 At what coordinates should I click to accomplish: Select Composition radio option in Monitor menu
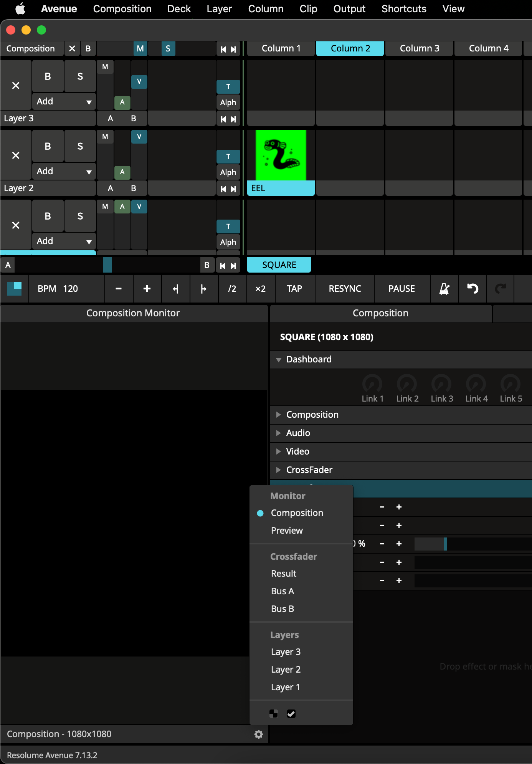(297, 513)
